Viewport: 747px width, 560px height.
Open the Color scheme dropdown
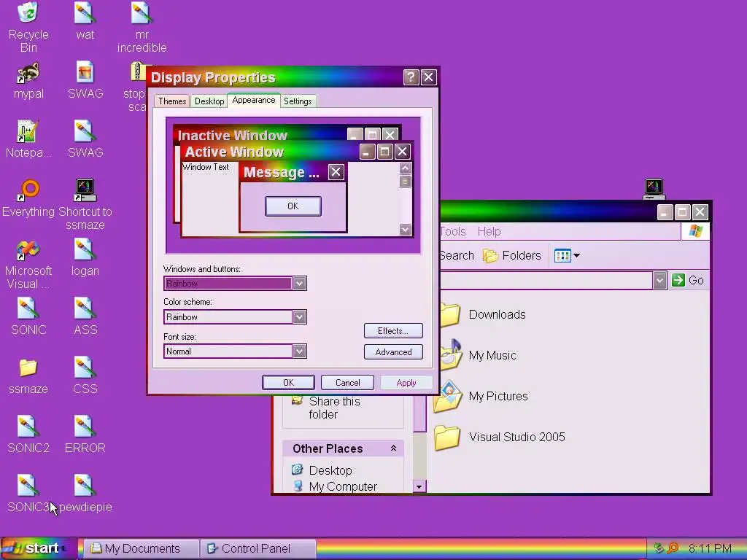(299, 316)
